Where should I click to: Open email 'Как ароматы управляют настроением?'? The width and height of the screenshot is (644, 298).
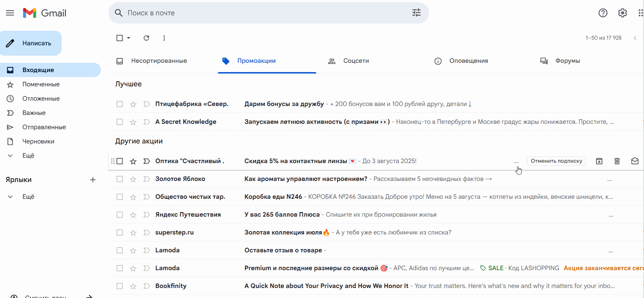click(306, 179)
